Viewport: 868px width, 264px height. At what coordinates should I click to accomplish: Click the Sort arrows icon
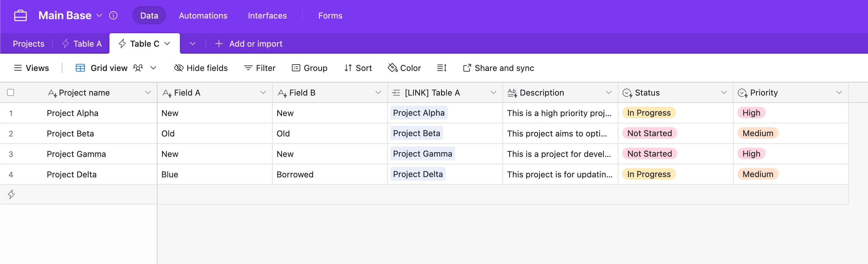[x=348, y=68]
